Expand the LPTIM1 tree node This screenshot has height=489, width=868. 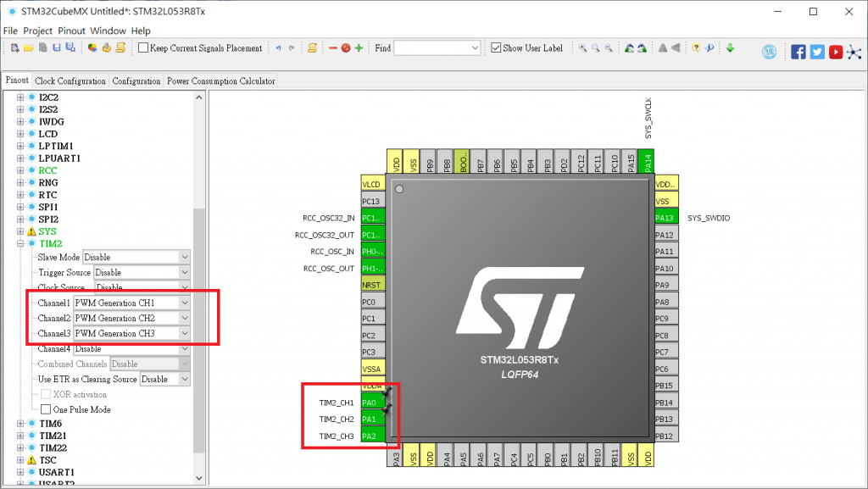(x=20, y=146)
